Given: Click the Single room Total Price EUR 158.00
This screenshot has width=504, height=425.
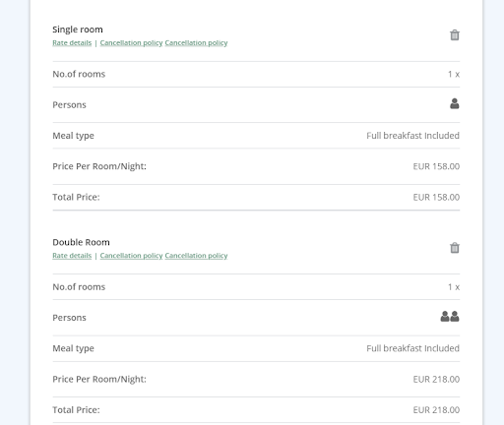Looking at the screenshot, I should click(x=436, y=198).
